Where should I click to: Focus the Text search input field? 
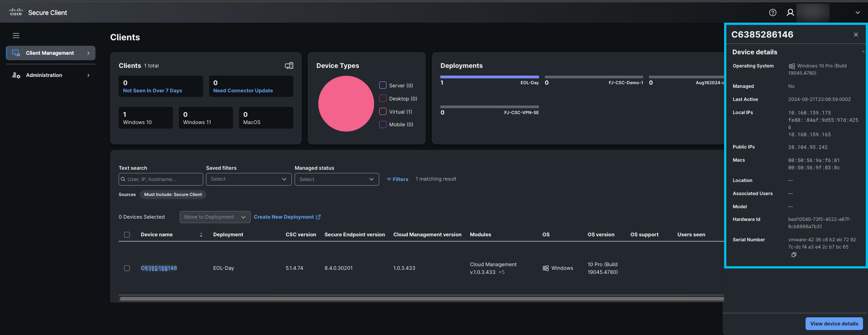(161, 179)
